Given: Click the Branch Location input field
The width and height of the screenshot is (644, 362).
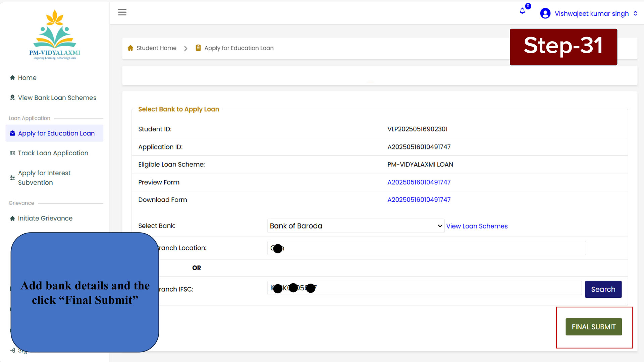Looking at the screenshot, I should coord(427,248).
